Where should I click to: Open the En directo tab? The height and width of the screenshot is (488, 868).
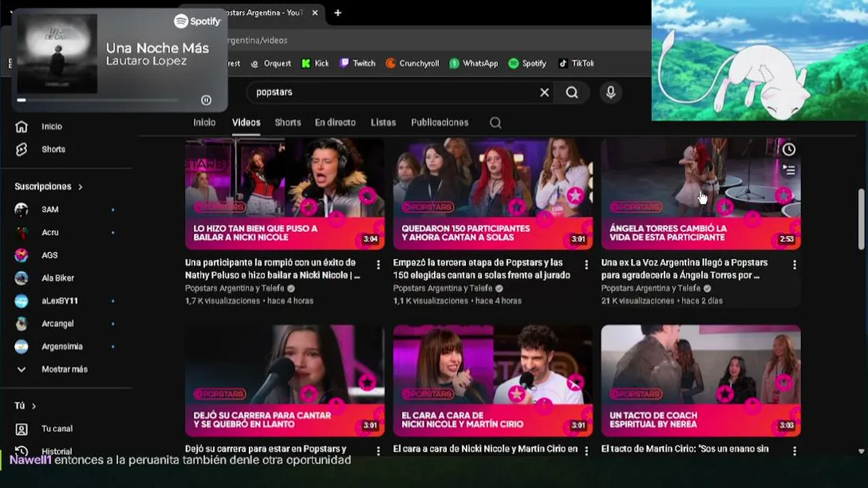[335, 123]
